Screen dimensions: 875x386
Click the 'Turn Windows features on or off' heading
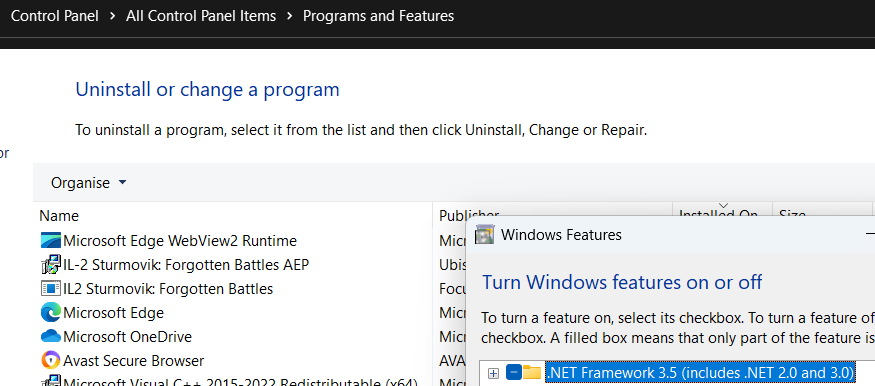[622, 282]
